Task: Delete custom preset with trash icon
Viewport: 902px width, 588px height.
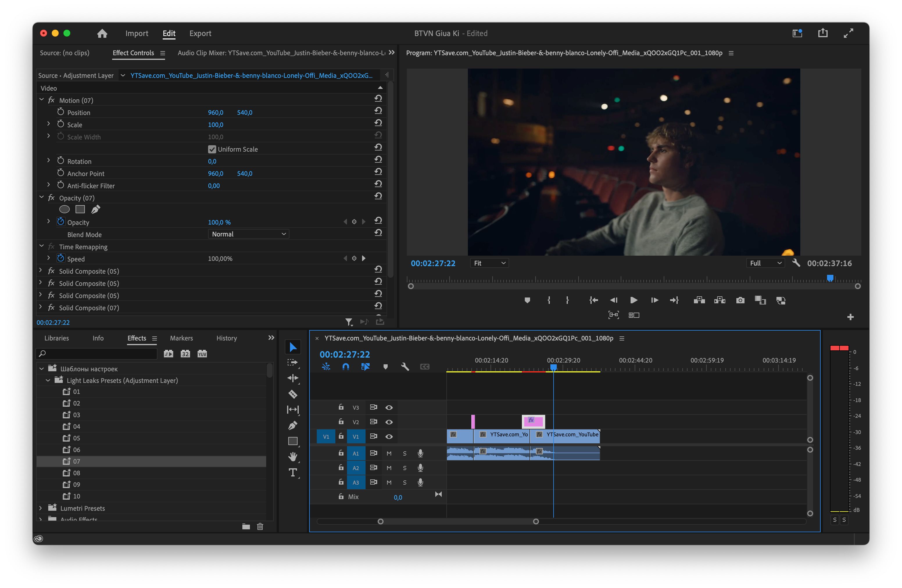Action: (x=260, y=526)
